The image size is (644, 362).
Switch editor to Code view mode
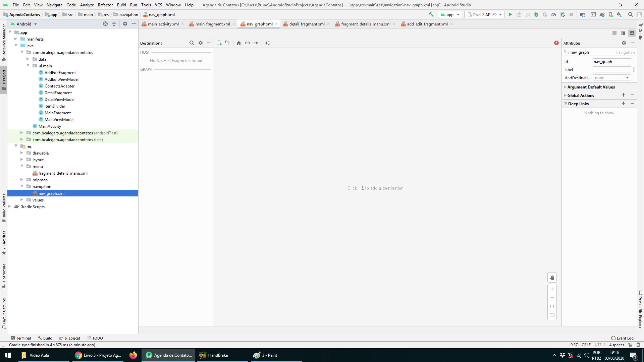tap(614, 33)
